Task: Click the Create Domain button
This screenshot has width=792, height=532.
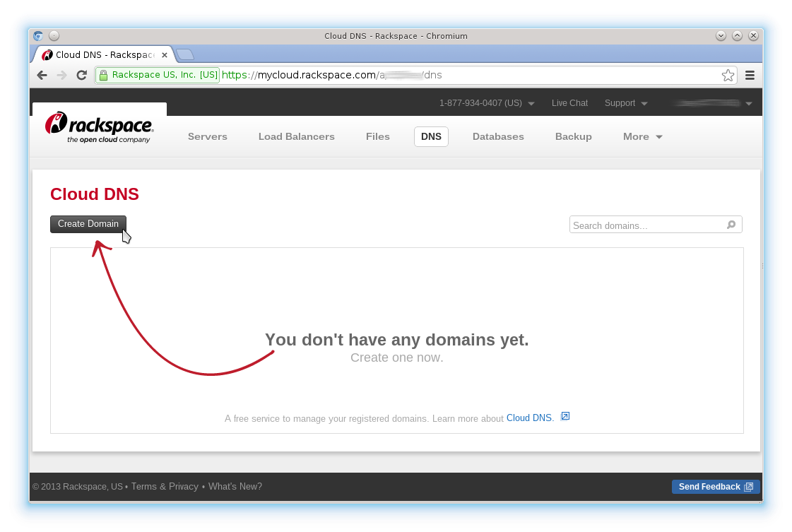Action: [88, 224]
